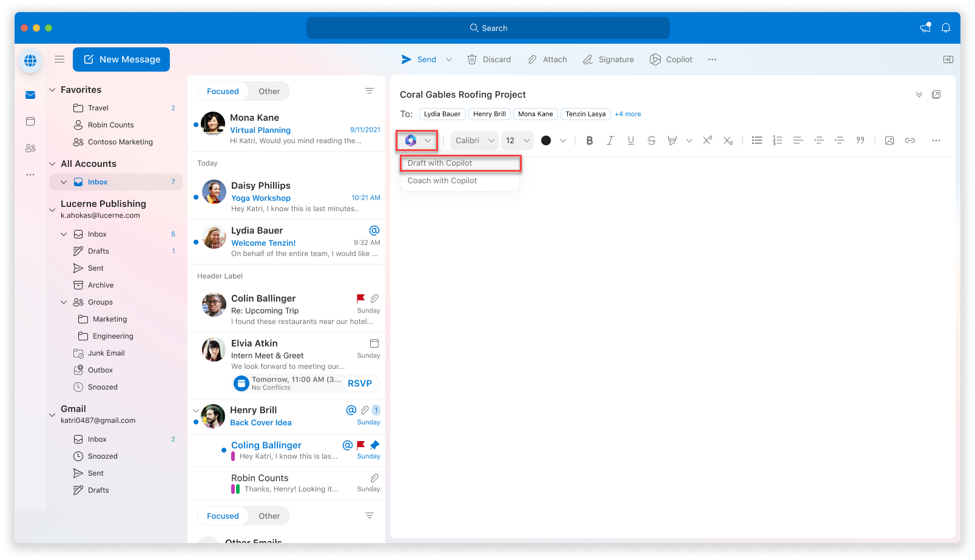The height and width of the screenshot is (560, 975).
Task: Collapse the compose header chevron
Action: [x=919, y=95]
